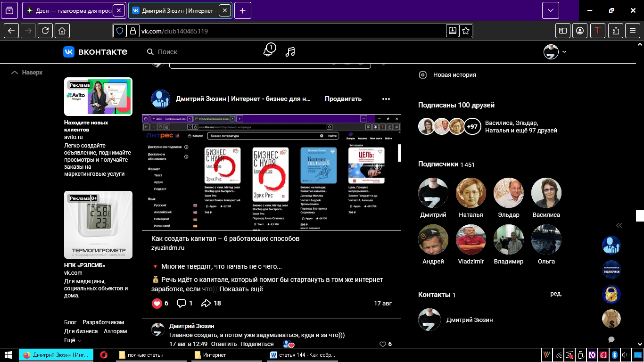Click the Новая история camera icon
Viewport: 644px width, 362px height.
coord(423,74)
